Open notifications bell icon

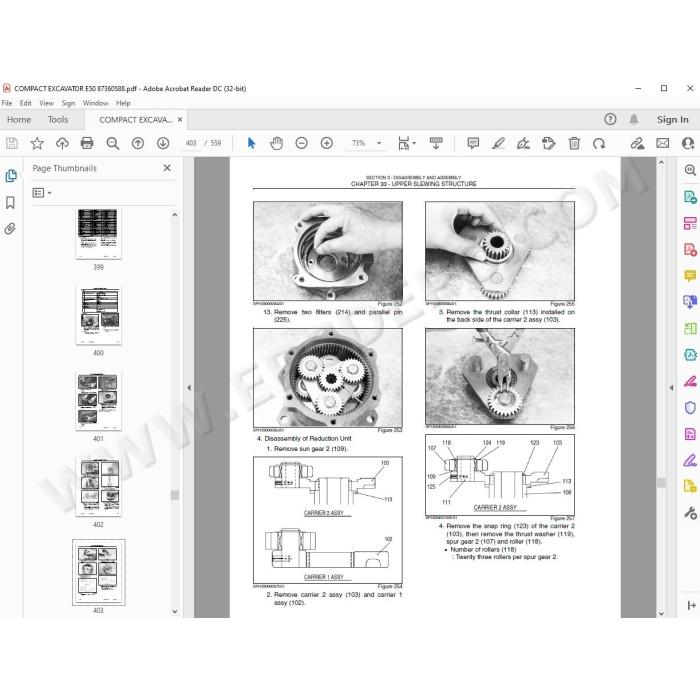click(634, 119)
